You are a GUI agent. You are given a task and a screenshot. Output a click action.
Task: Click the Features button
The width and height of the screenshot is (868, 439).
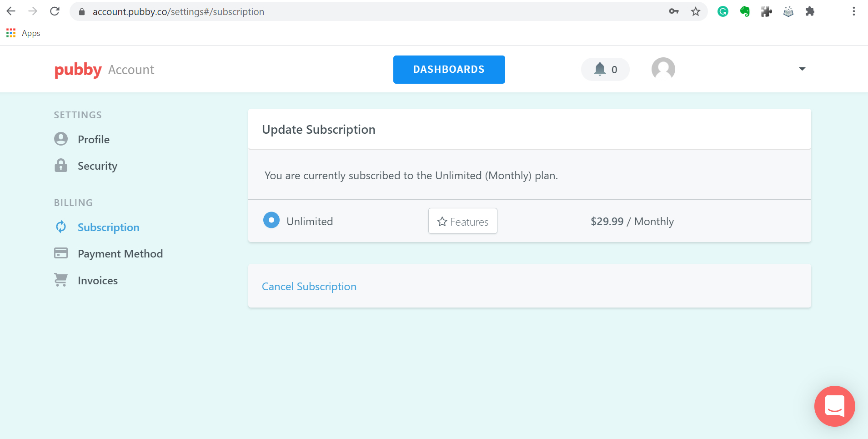(462, 221)
